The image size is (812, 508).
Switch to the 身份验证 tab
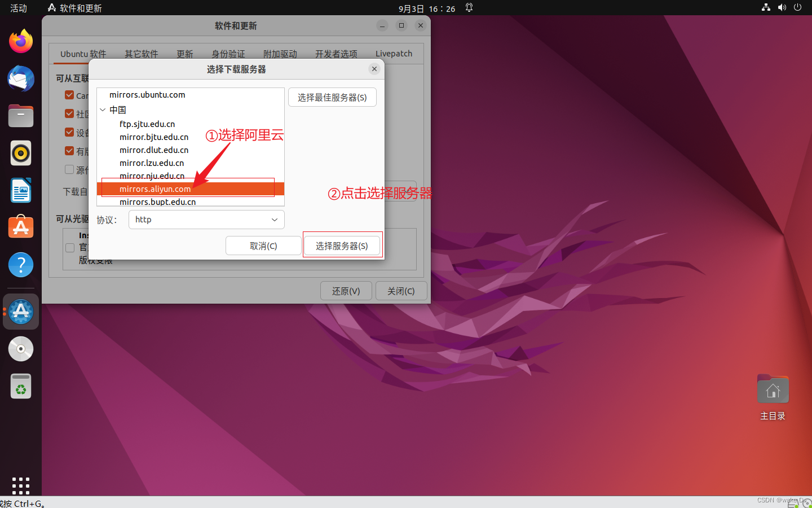point(228,54)
